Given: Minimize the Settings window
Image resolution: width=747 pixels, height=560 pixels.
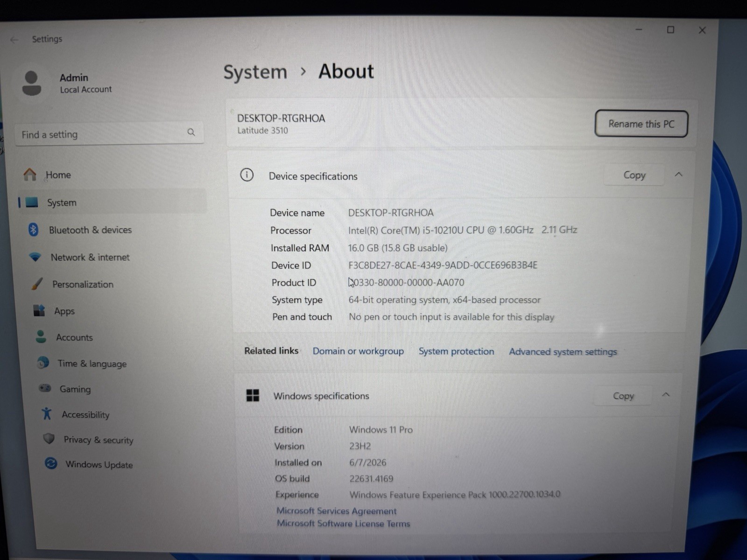Looking at the screenshot, I should [x=639, y=29].
